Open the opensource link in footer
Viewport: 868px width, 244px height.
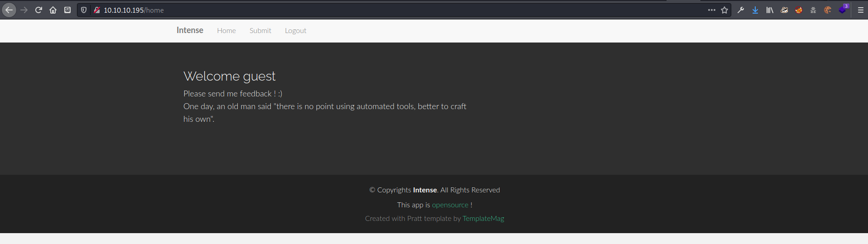click(450, 205)
